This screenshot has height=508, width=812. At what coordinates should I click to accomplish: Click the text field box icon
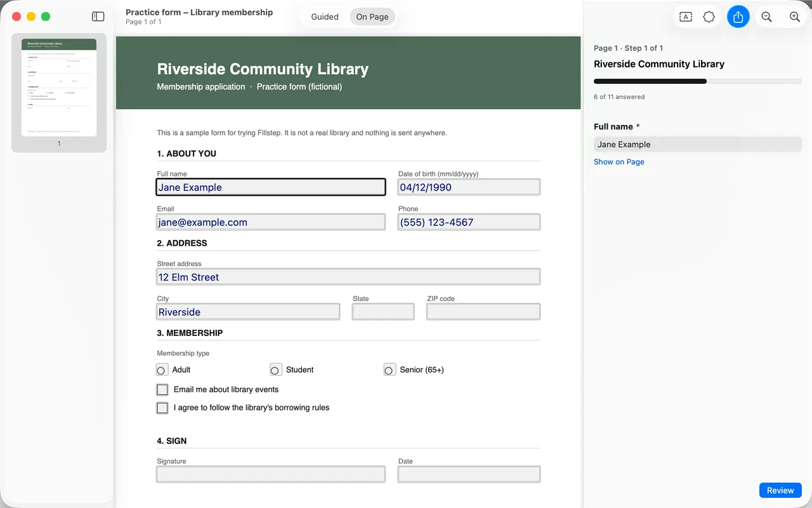click(x=686, y=17)
